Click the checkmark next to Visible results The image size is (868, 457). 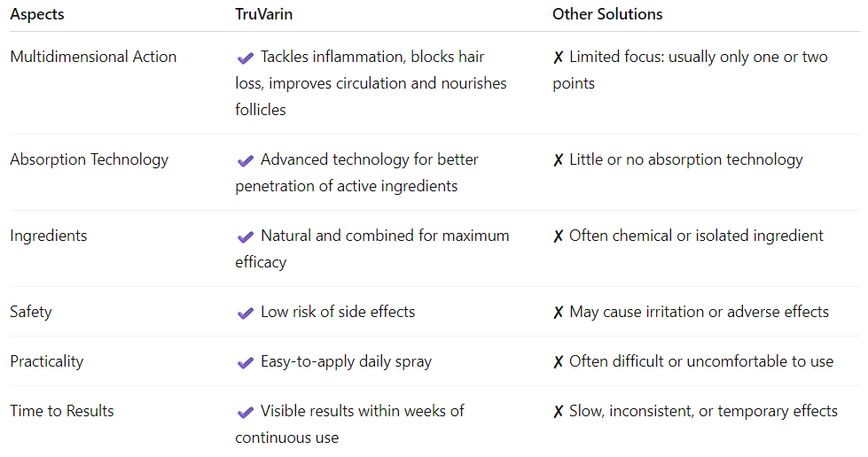pyautogui.click(x=245, y=412)
